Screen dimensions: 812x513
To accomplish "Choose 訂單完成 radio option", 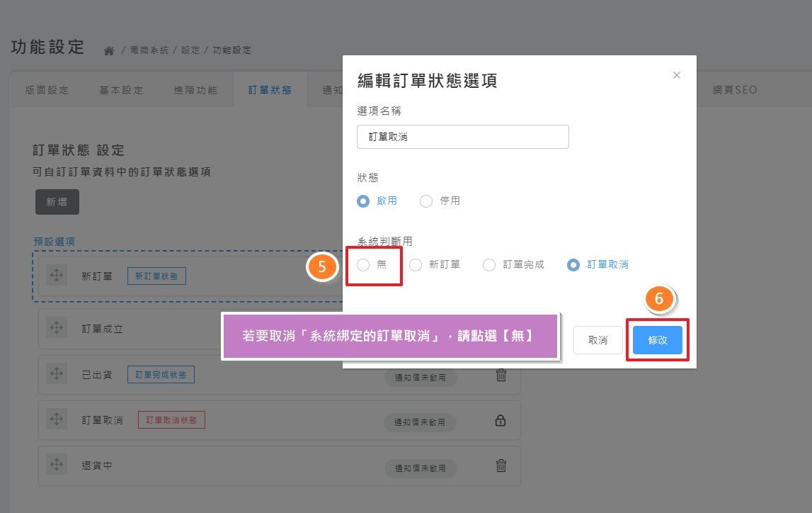I will coord(489,265).
